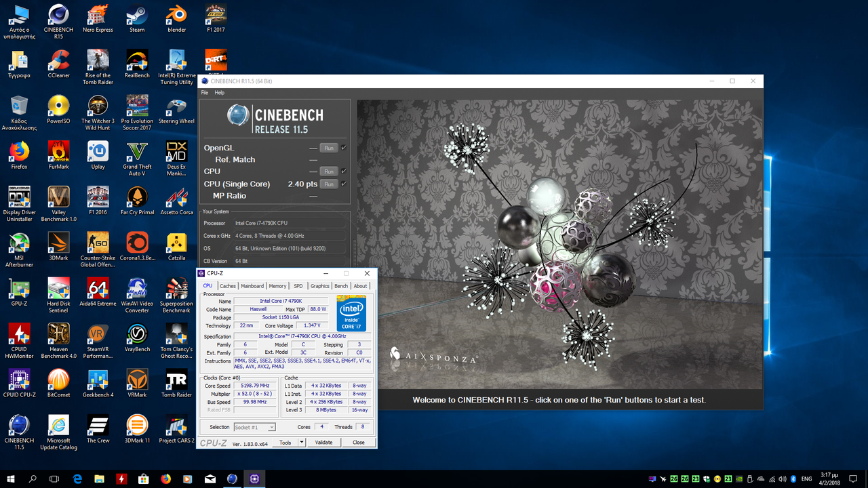868x488 pixels.
Task: Select Heaven Benchmark 4.0 icon
Action: pos(58,340)
